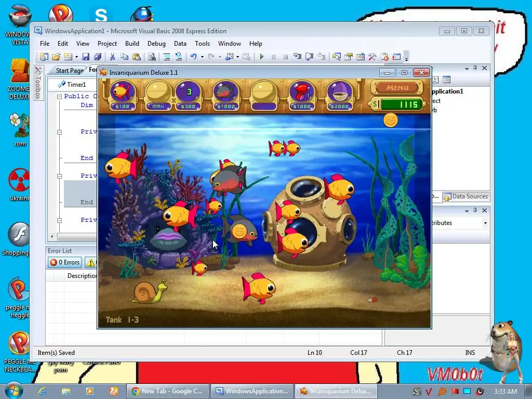532x399 pixels.
Task: Click the Navigate Backward icon
Action: [229, 57]
